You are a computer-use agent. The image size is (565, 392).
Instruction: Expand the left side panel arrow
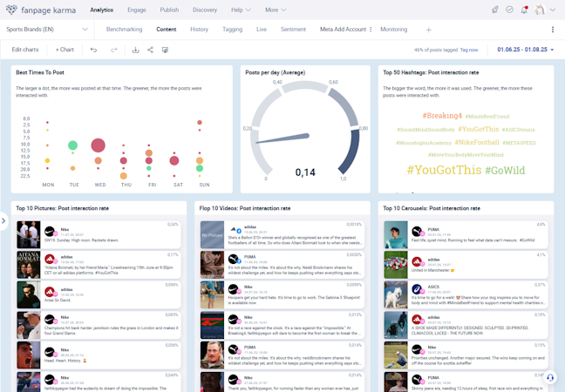pyautogui.click(x=3, y=220)
